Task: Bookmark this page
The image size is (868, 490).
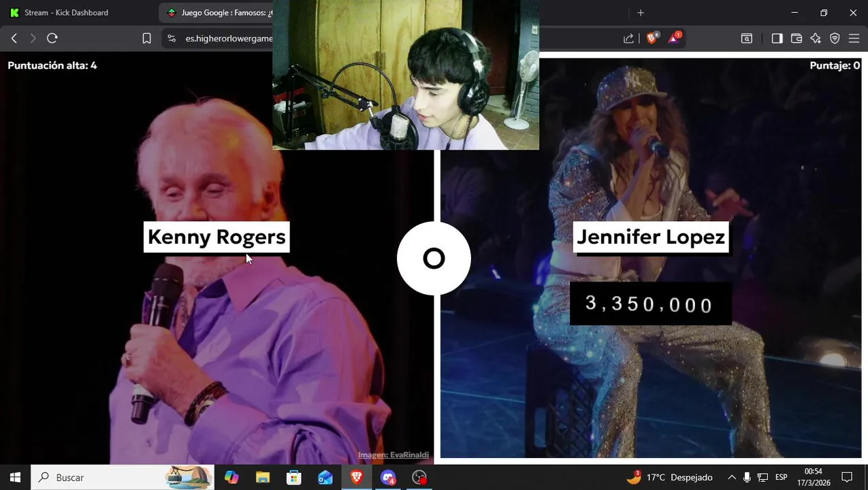Action: coord(146,39)
